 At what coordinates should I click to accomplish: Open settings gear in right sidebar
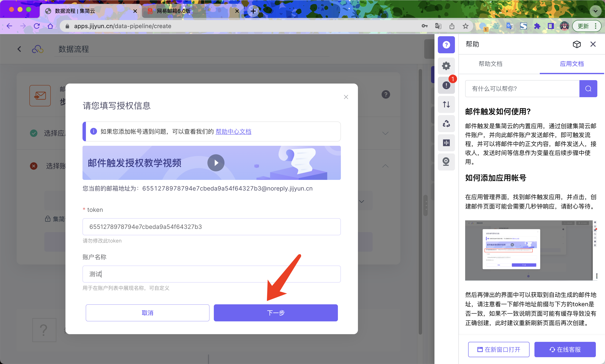446,66
